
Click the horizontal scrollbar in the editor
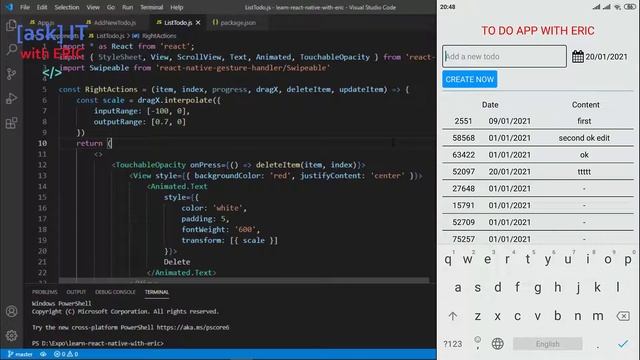pyautogui.click(x=244, y=280)
